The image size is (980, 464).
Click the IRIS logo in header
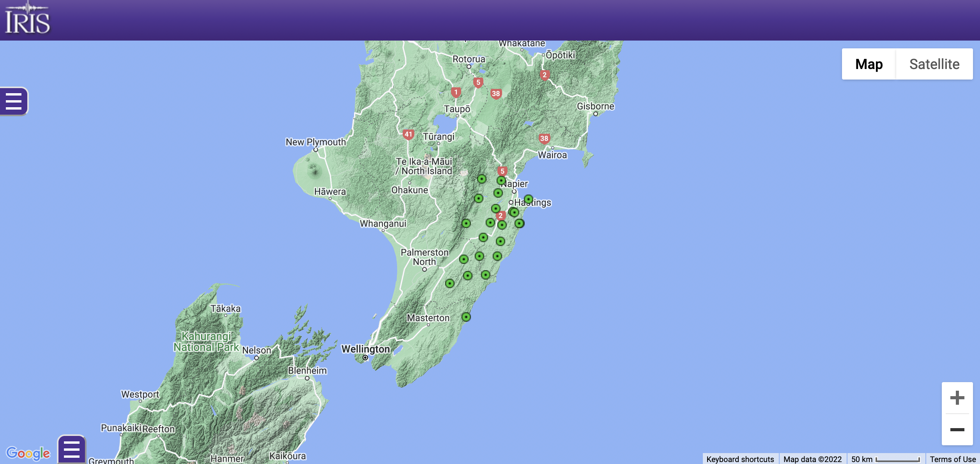pyautogui.click(x=27, y=18)
